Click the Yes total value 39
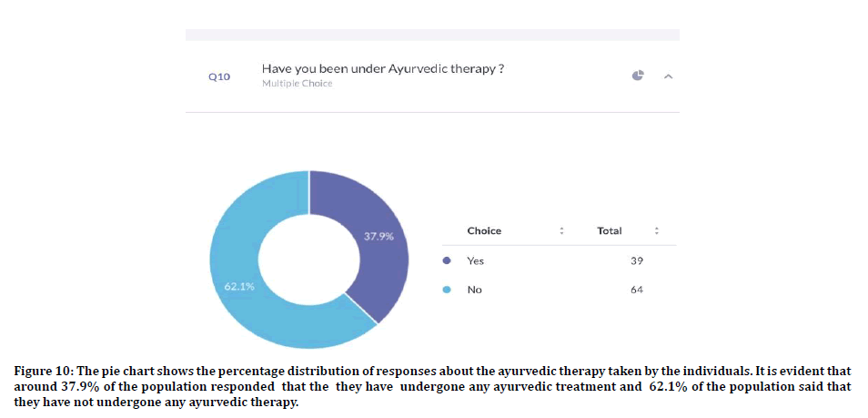The image size is (868, 418). [x=636, y=261]
